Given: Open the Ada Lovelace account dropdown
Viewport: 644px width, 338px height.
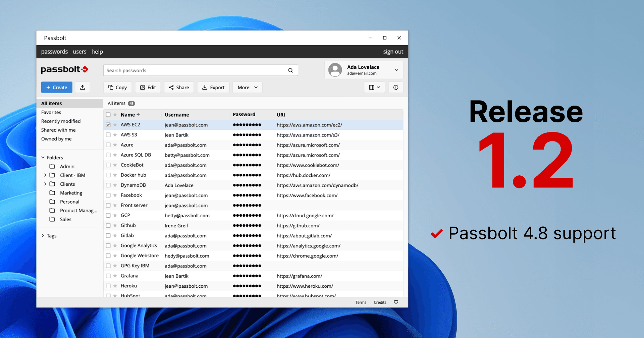Looking at the screenshot, I should (397, 70).
